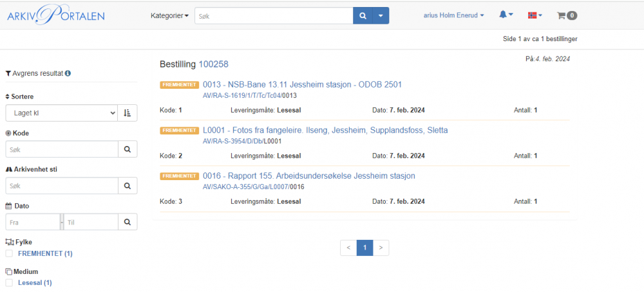Open the shopping cart

[566, 15]
